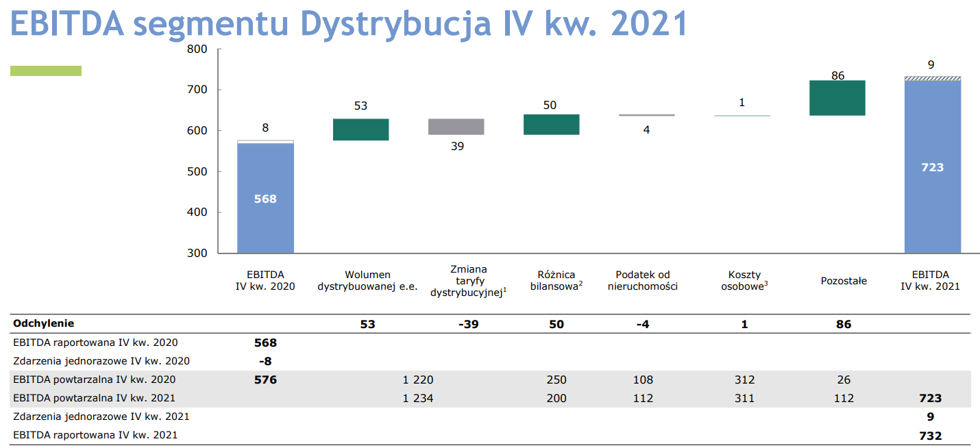Click the category label 'Wolumen dystrybuowanej e.e.'
Viewport: 980px width, 448px height.
(367, 281)
